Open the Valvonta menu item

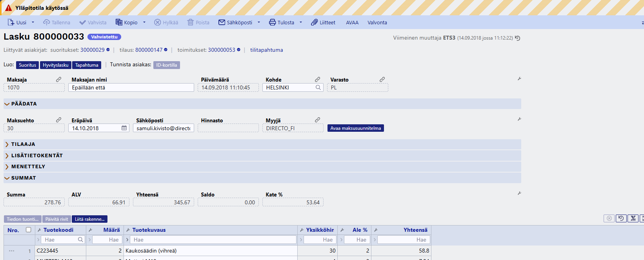pos(377,22)
